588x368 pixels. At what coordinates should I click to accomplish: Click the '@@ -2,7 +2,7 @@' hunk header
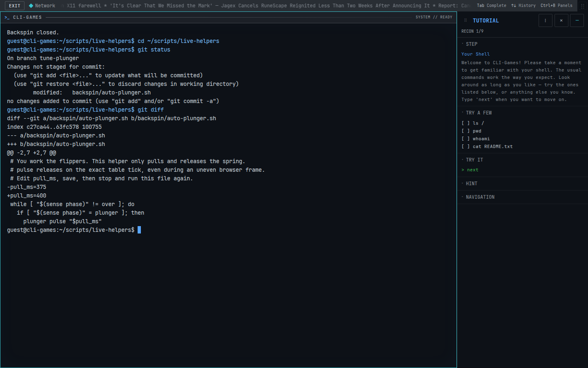(x=31, y=153)
